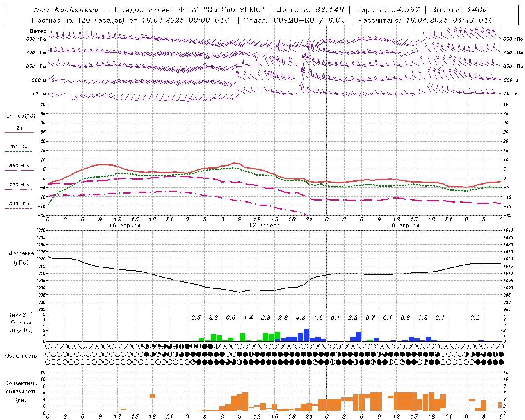Click the 18 апреля date label
The height and width of the screenshot is (420, 525).
(x=404, y=226)
